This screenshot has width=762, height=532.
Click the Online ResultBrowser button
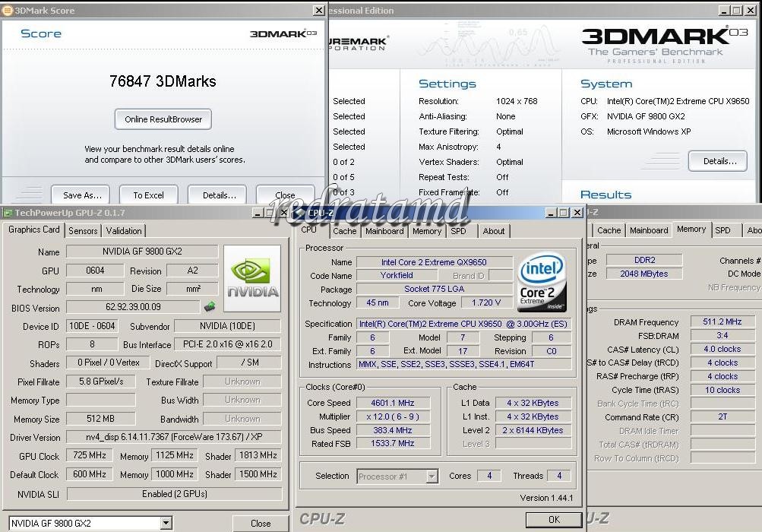click(163, 119)
